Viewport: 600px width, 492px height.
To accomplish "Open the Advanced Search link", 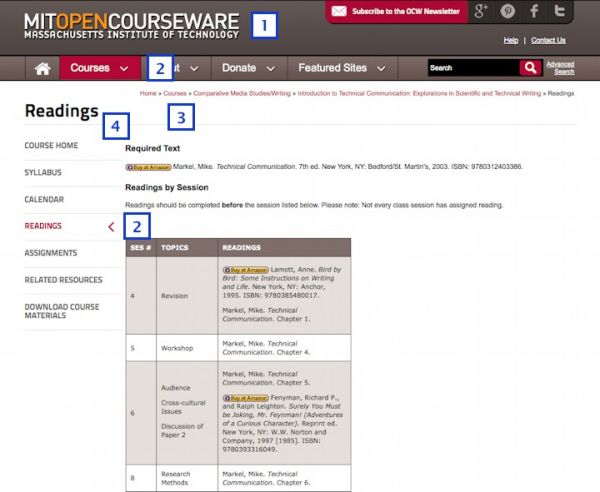I will click(x=560, y=68).
